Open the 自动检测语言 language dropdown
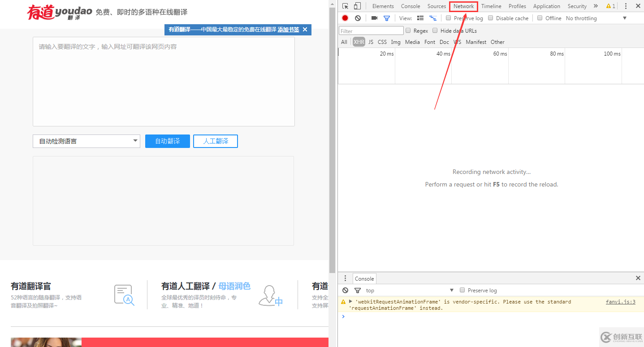Screen dimensions: 644x347 (86, 141)
